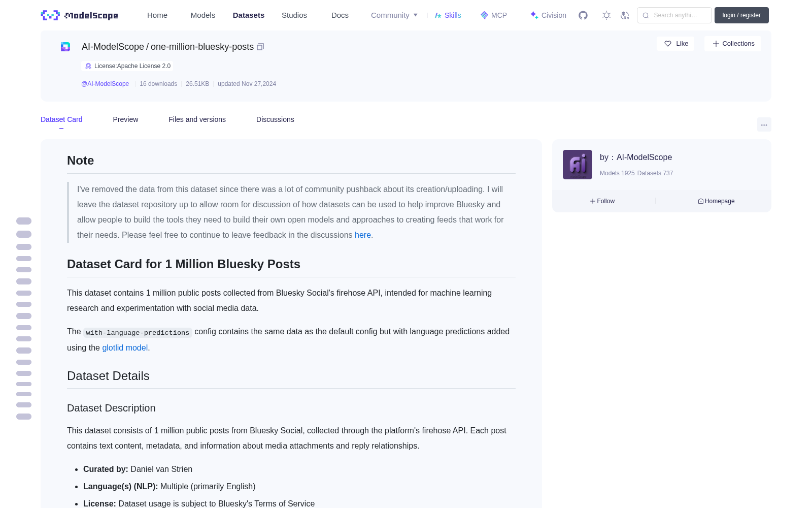Focus the Search anything input field
This screenshot has width=812, height=508.
coord(674,15)
